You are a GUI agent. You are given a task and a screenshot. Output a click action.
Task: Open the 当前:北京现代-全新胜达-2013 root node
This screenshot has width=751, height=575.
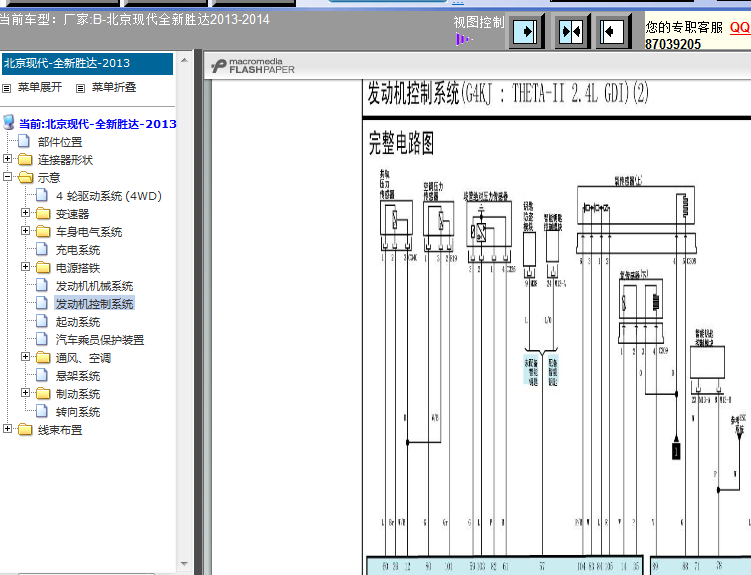[98, 124]
